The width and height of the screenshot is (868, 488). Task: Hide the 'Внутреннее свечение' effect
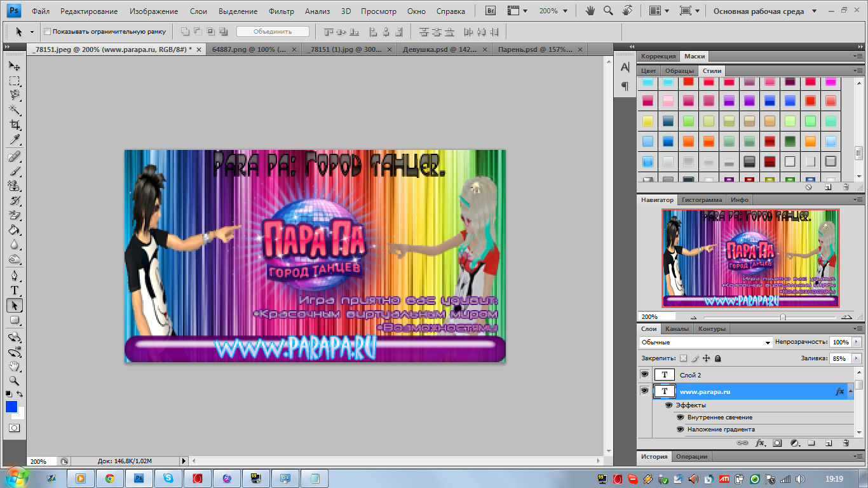[680, 417]
